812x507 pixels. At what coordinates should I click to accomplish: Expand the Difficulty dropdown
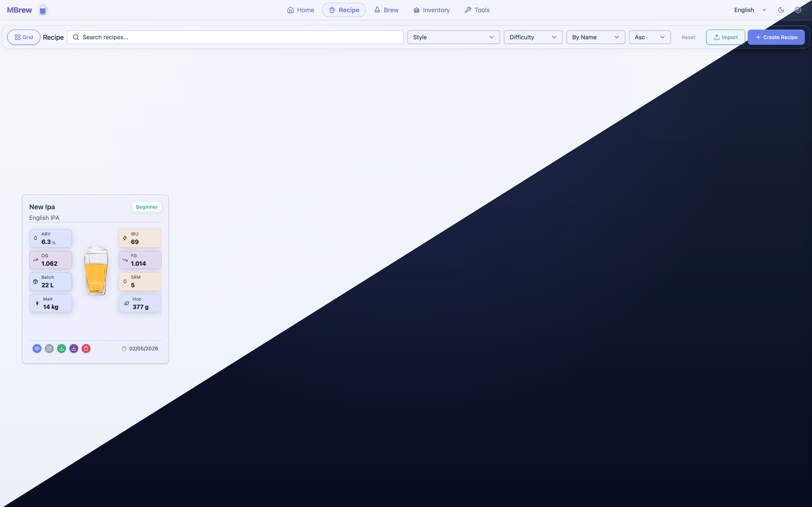533,37
